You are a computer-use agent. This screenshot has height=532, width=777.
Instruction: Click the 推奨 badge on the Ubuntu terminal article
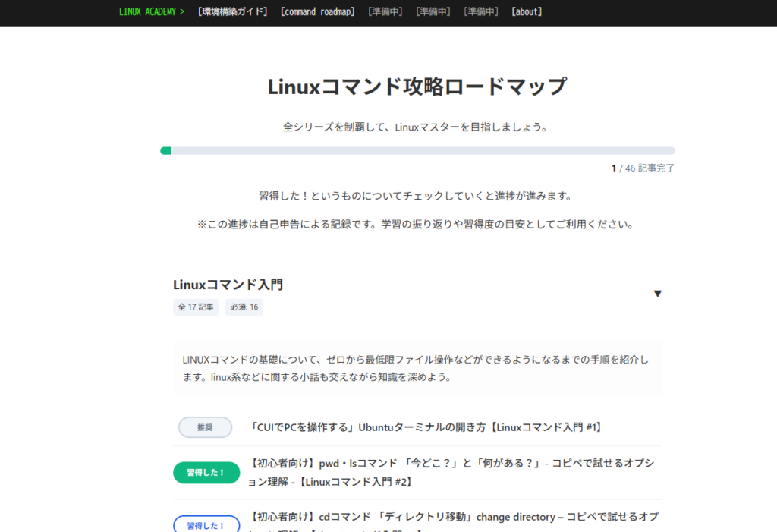click(x=205, y=427)
